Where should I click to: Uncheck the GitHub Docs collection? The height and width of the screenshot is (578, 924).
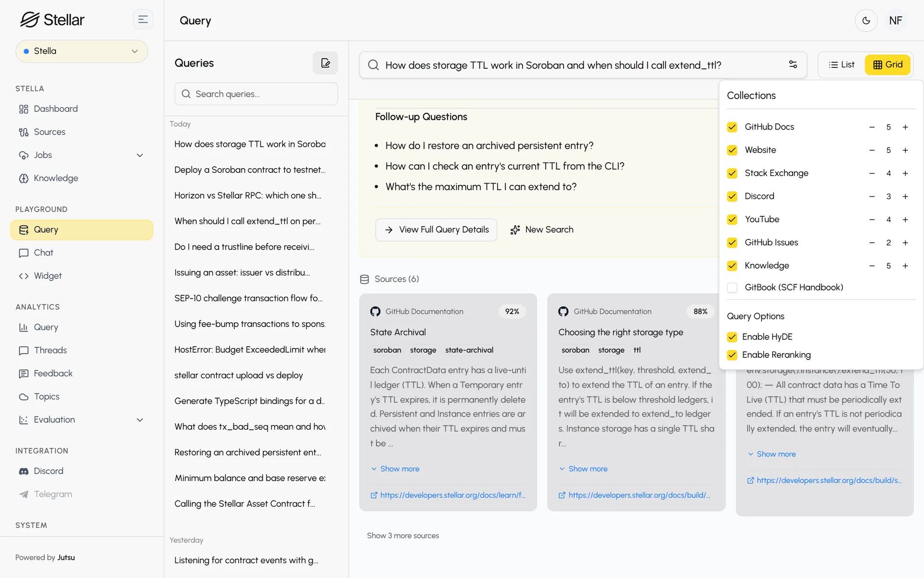(x=732, y=127)
